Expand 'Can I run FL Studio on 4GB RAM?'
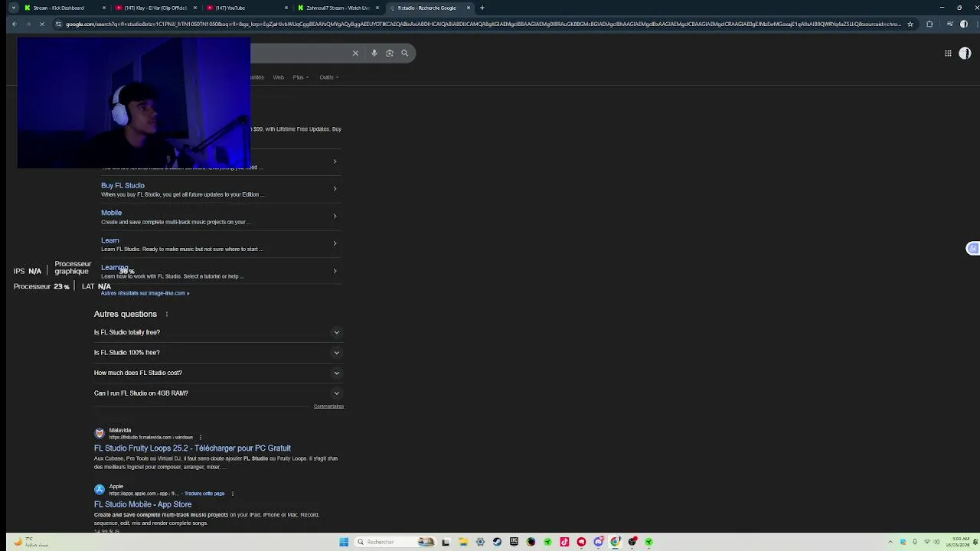The width and height of the screenshot is (980, 551). coord(217,393)
